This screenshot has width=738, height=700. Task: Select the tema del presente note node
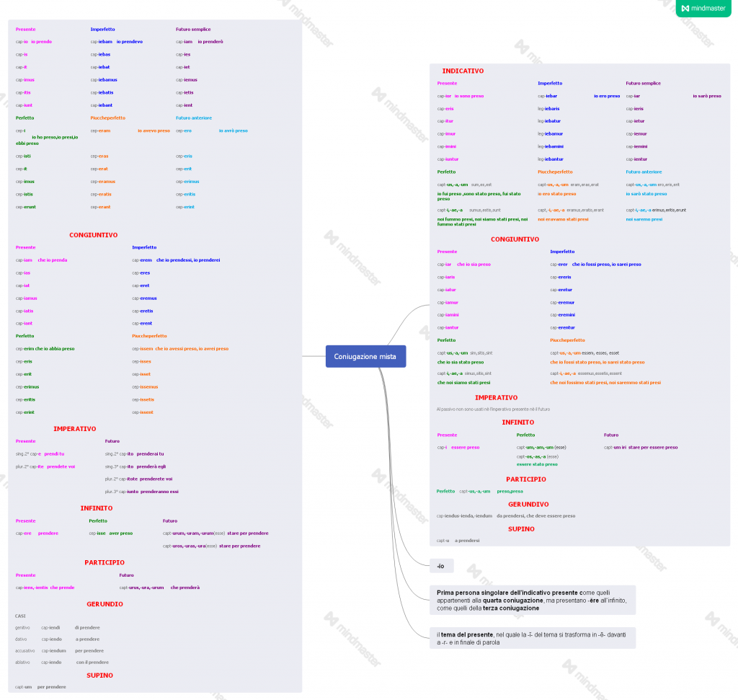pyautogui.click(x=532, y=638)
